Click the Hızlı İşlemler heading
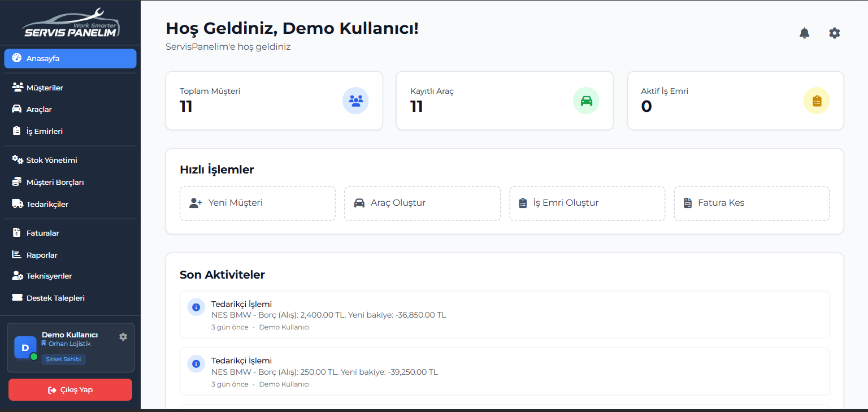This screenshot has width=868, height=412. pos(217,170)
